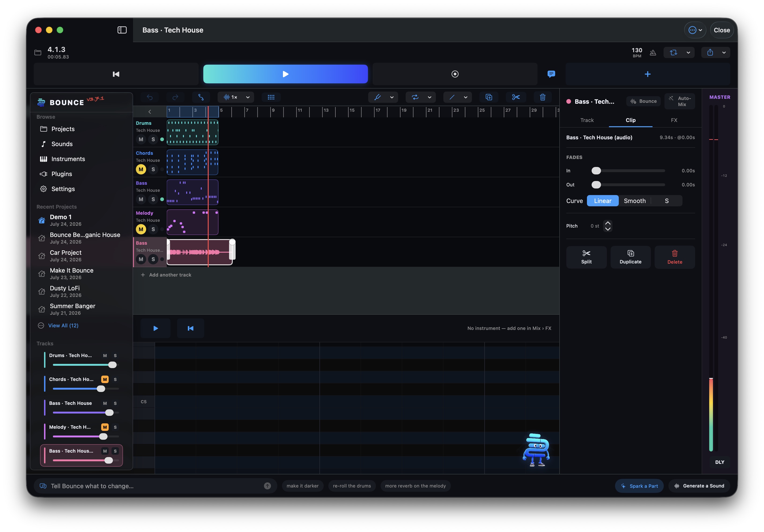
Task: Switch to the FX tab
Action: [674, 120]
